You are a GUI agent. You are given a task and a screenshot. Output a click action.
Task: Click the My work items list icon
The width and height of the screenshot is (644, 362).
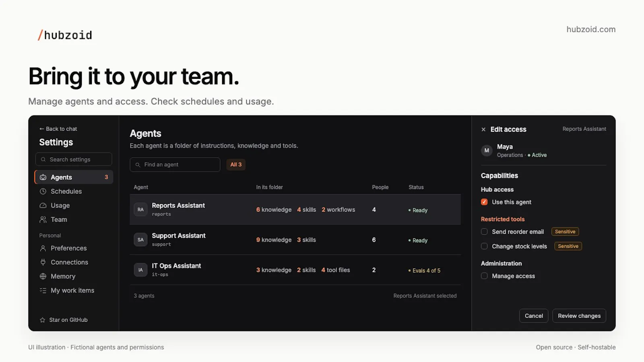click(x=43, y=290)
